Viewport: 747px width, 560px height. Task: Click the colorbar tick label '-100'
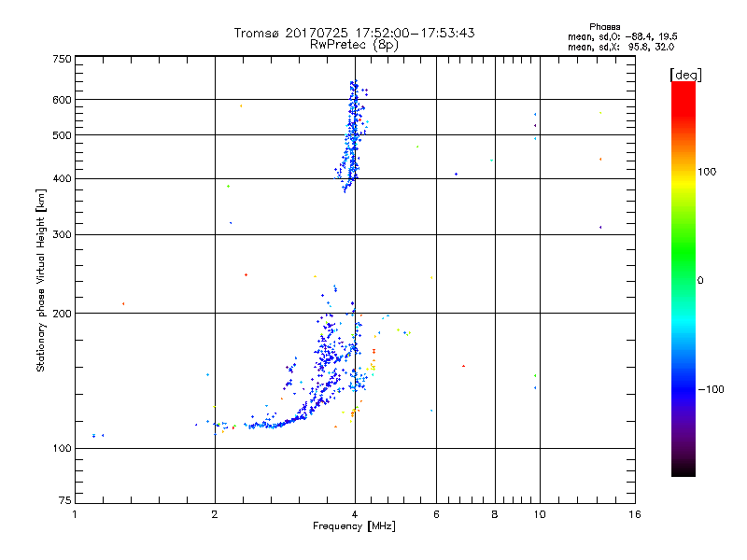coord(711,389)
